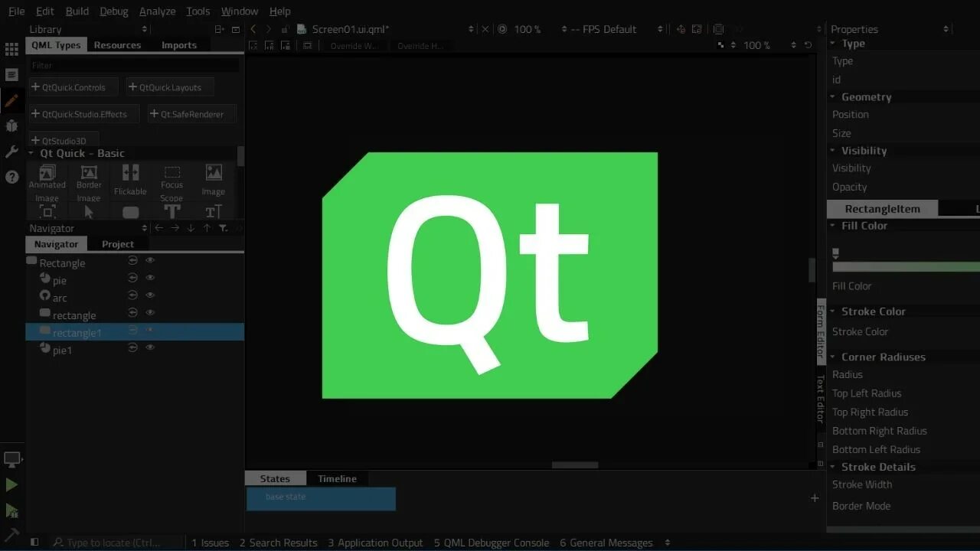Select the Flickable component
Viewport: 980px width, 551px height.
130,181
